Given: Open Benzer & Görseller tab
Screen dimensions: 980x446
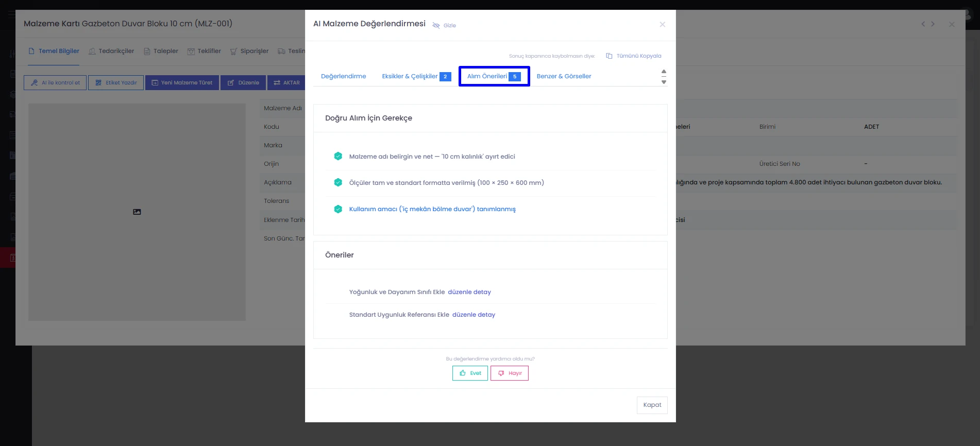Looking at the screenshot, I should coord(564,76).
